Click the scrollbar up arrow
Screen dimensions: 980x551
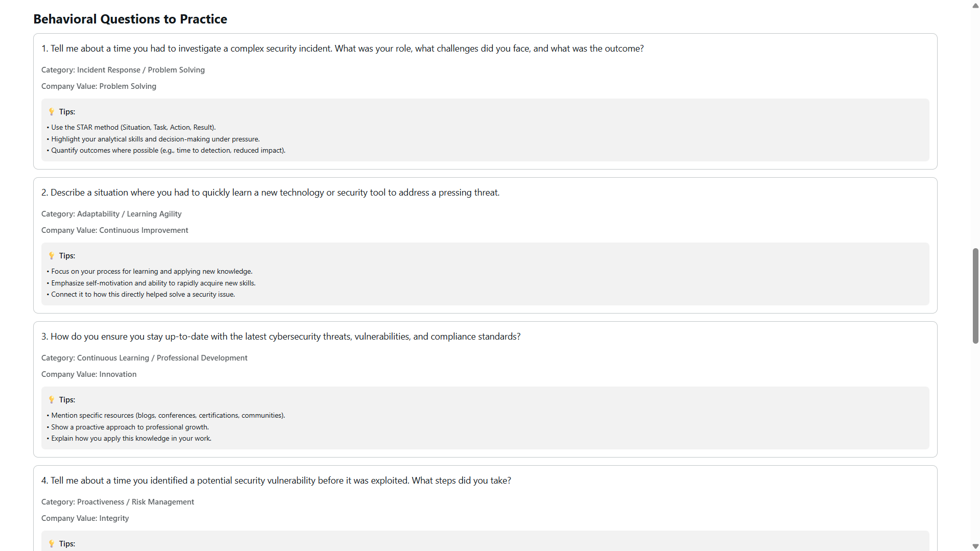975,6
